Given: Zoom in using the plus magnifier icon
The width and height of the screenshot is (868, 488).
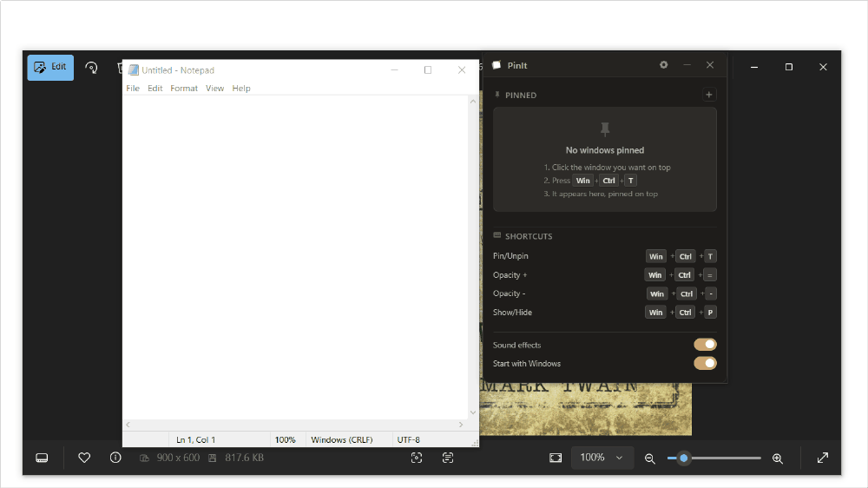Looking at the screenshot, I should [x=778, y=458].
